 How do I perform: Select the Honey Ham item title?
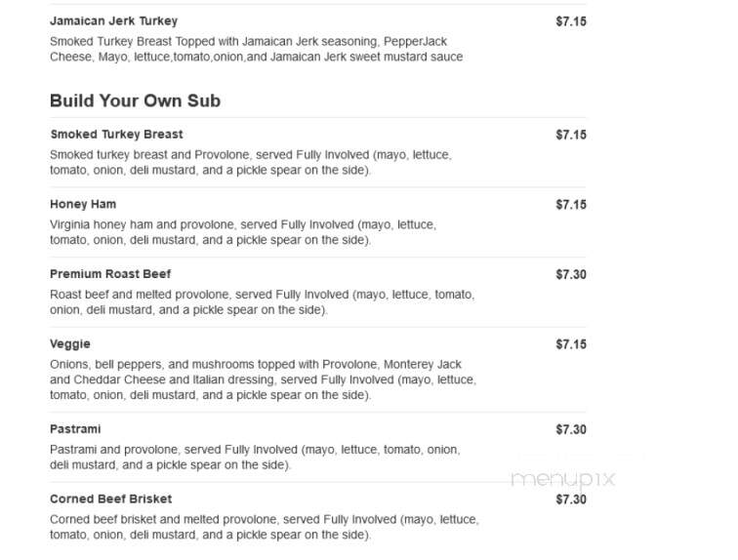tap(83, 205)
